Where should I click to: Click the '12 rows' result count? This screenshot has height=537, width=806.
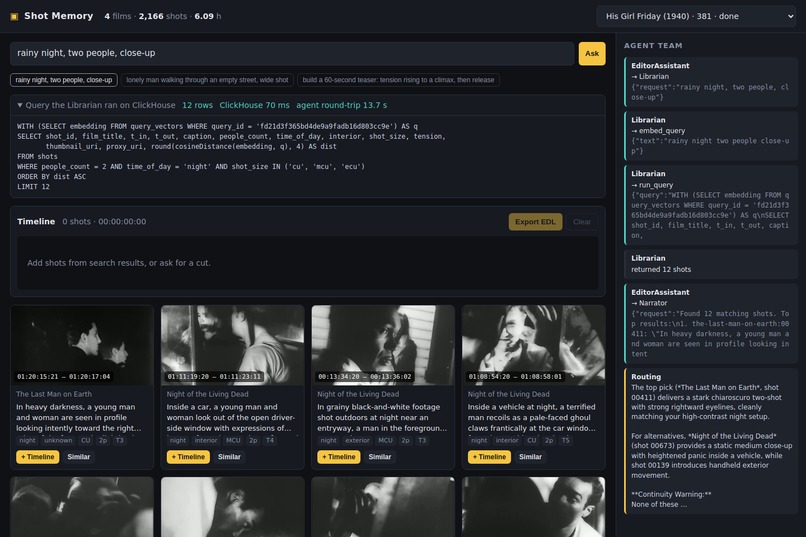coord(197,105)
